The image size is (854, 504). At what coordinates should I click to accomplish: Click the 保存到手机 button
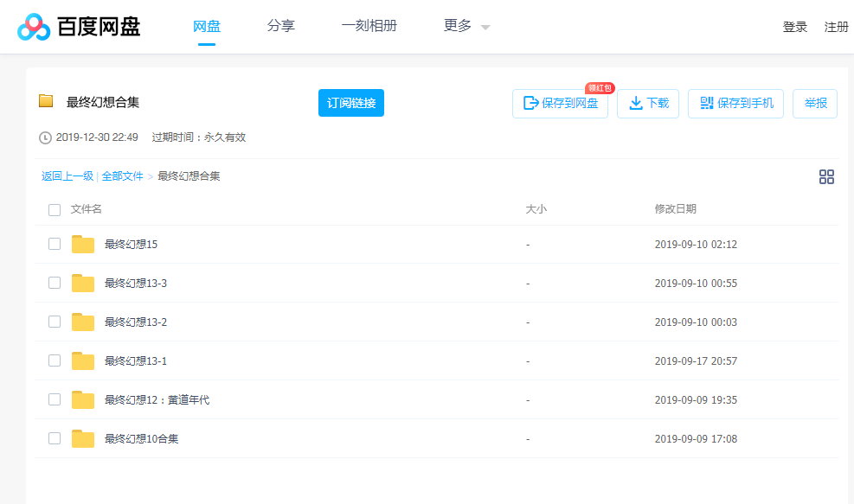click(x=735, y=104)
